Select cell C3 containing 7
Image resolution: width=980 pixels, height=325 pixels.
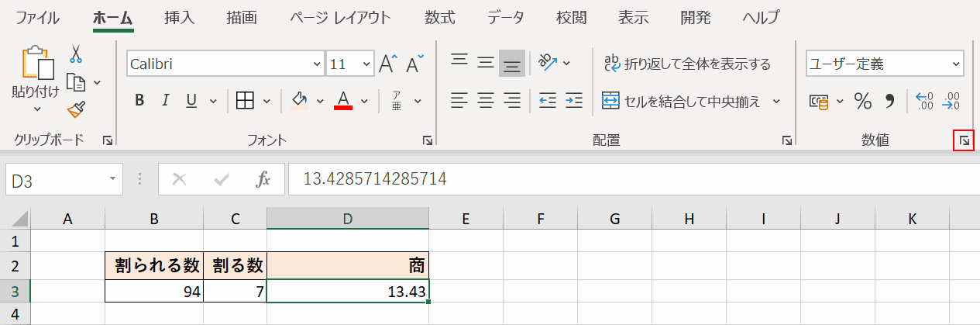235,291
